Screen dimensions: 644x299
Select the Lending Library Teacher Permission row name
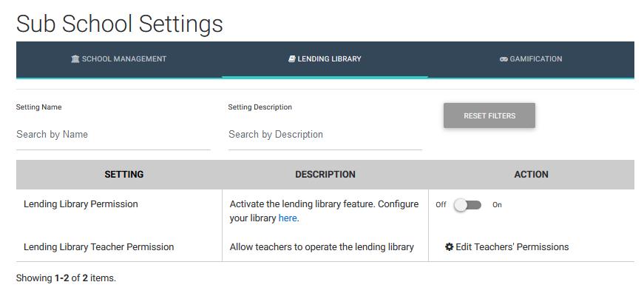coord(99,246)
